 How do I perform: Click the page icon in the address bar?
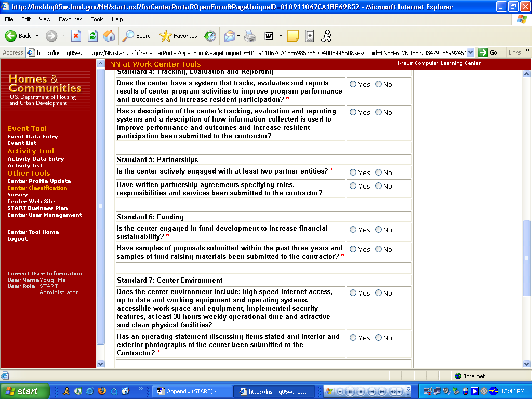coord(31,52)
